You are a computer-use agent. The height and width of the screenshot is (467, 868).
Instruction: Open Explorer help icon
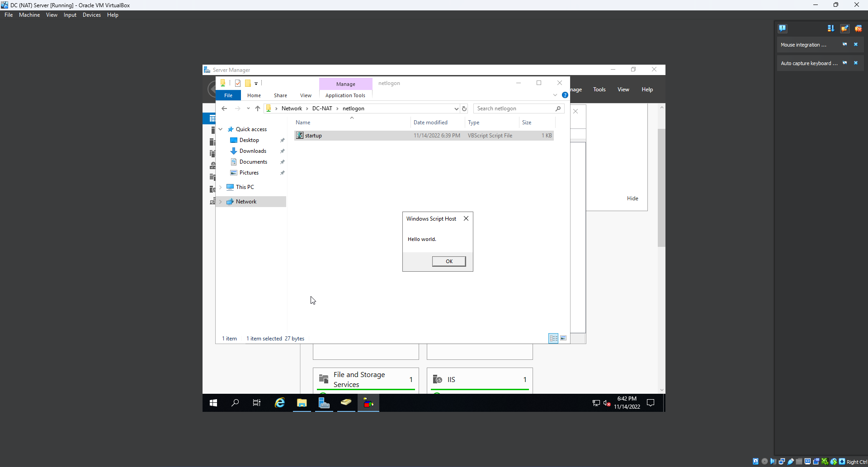pyautogui.click(x=565, y=95)
